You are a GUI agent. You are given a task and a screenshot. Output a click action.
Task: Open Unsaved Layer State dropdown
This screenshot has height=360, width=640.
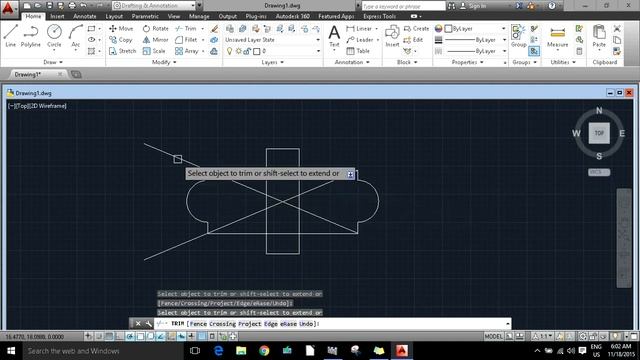tap(273, 40)
